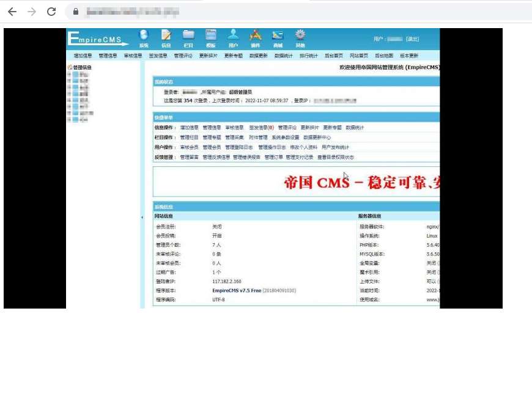Click 数据统计 in the 信息操作 quick row

pyautogui.click(x=355, y=128)
